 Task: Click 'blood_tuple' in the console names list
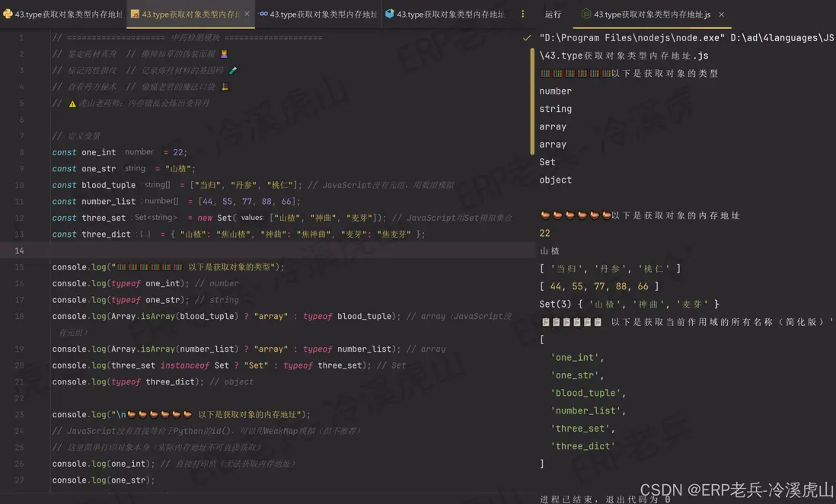pyautogui.click(x=588, y=393)
